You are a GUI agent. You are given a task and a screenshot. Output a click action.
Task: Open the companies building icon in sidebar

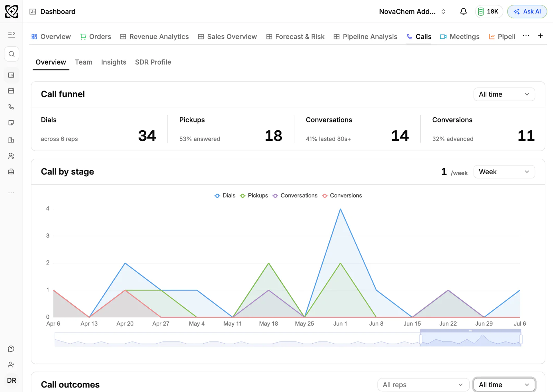(11, 140)
